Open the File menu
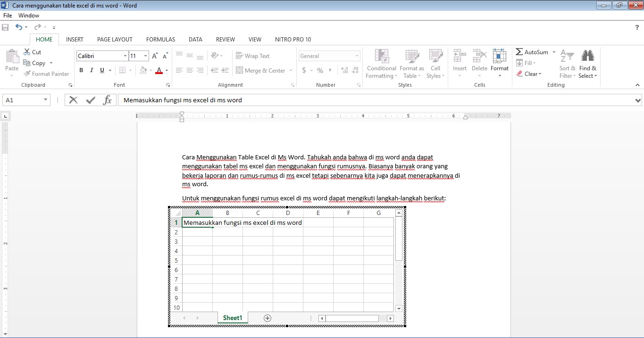The image size is (644, 338). [x=8, y=16]
